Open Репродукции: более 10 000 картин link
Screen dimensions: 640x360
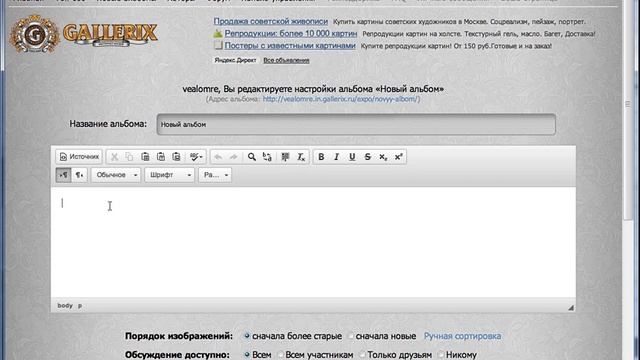point(291,33)
